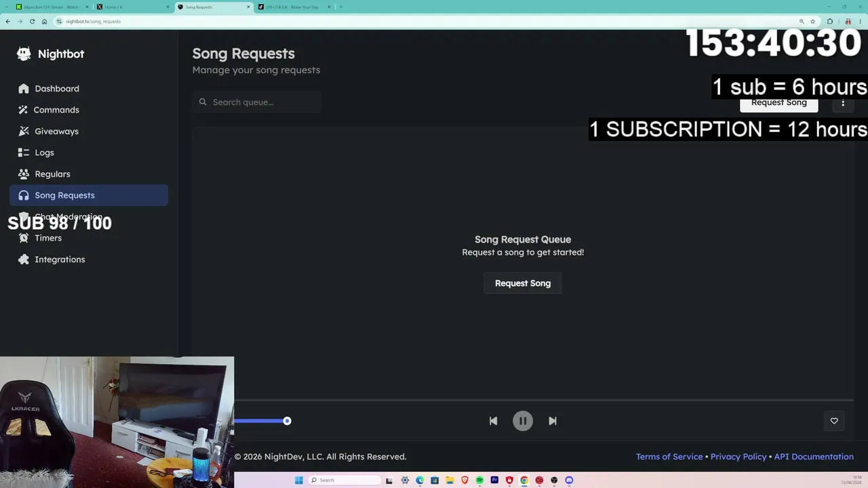Image resolution: width=868 pixels, height=488 pixels.
Task: Adjust the player volume slider handle
Action: [287, 421]
